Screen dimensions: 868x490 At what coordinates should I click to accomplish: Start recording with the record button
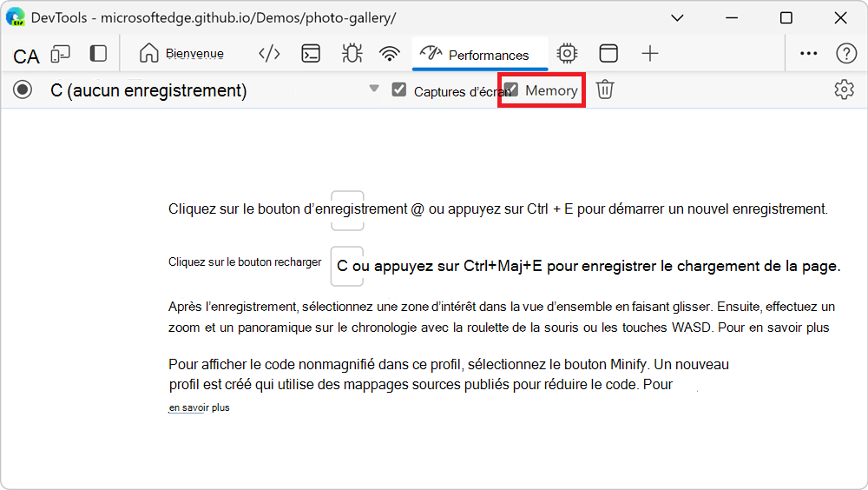click(23, 89)
